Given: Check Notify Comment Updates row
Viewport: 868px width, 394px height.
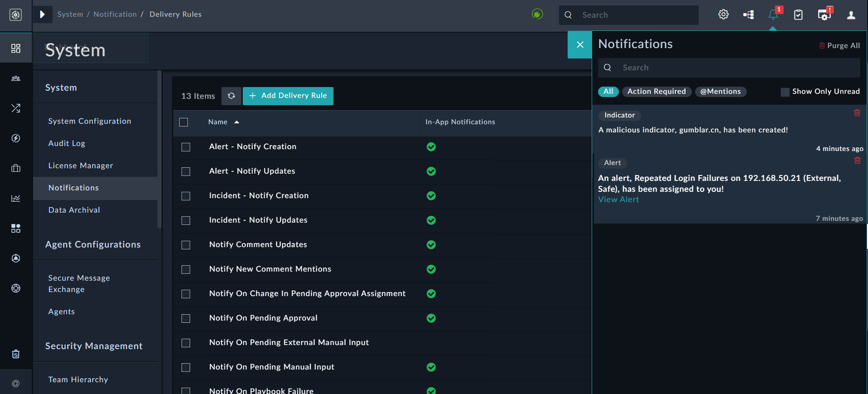Looking at the screenshot, I should [186, 245].
